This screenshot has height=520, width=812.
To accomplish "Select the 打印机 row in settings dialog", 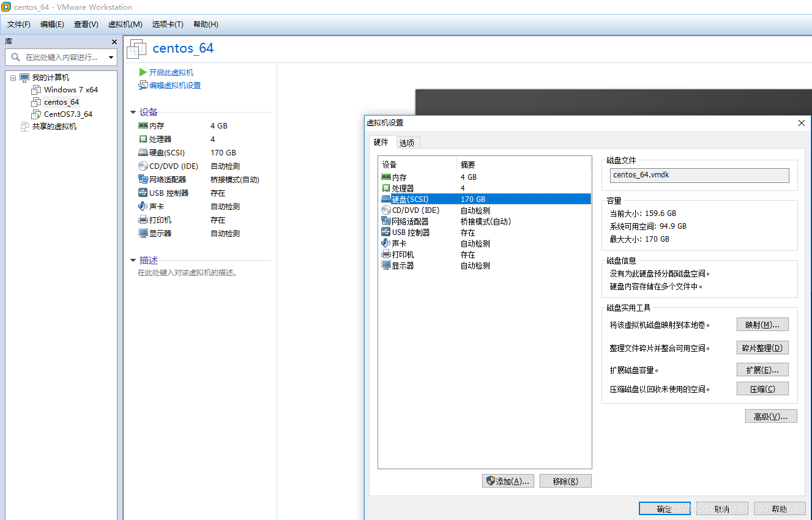I will click(485, 254).
